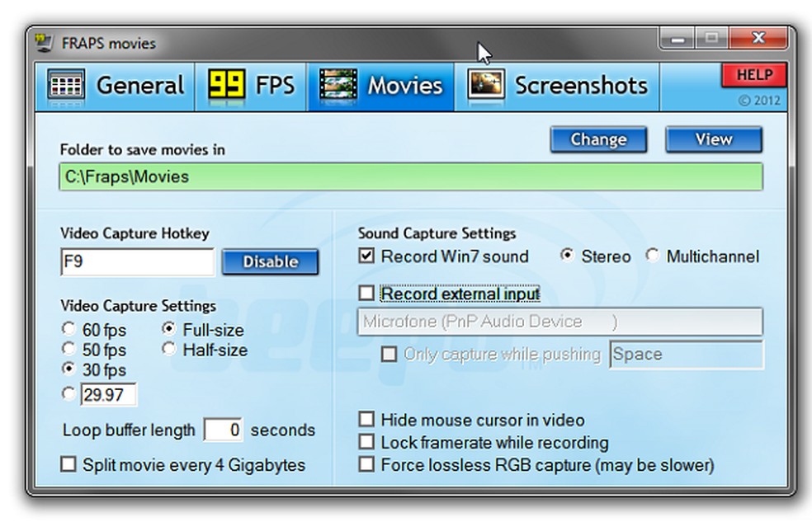This screenshot has height=522, width=812.
Task: Select Half-size video capture
Action: pyautogui.click(x=169, y=350)
